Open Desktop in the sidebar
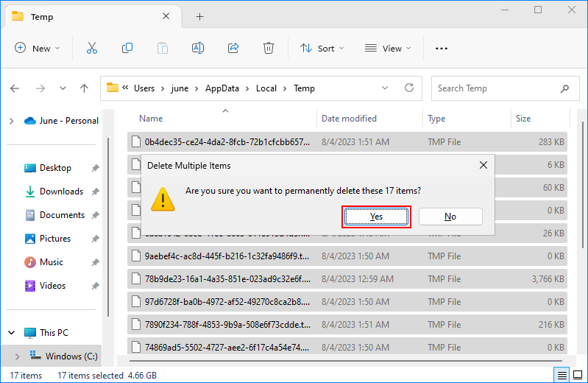 tap(55, 168)
